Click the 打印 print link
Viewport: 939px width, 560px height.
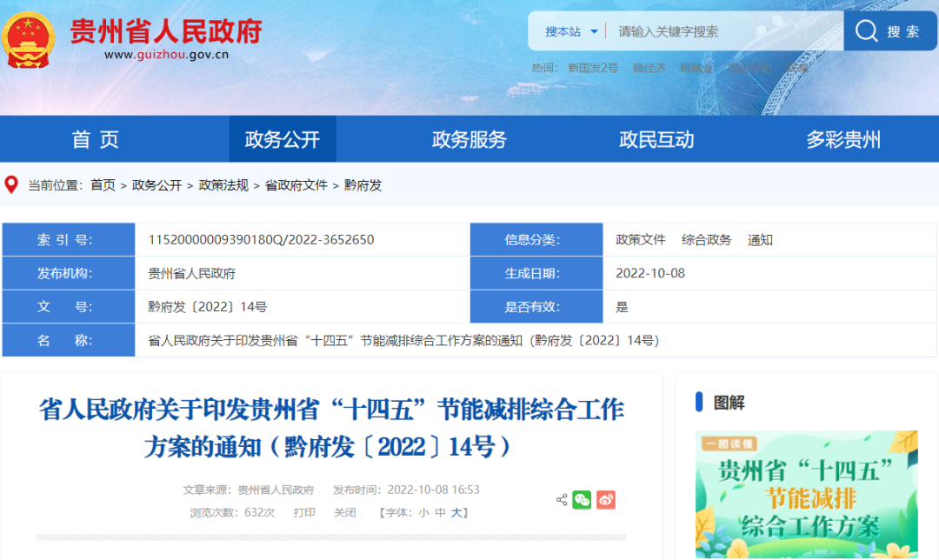tap(304, 513)
